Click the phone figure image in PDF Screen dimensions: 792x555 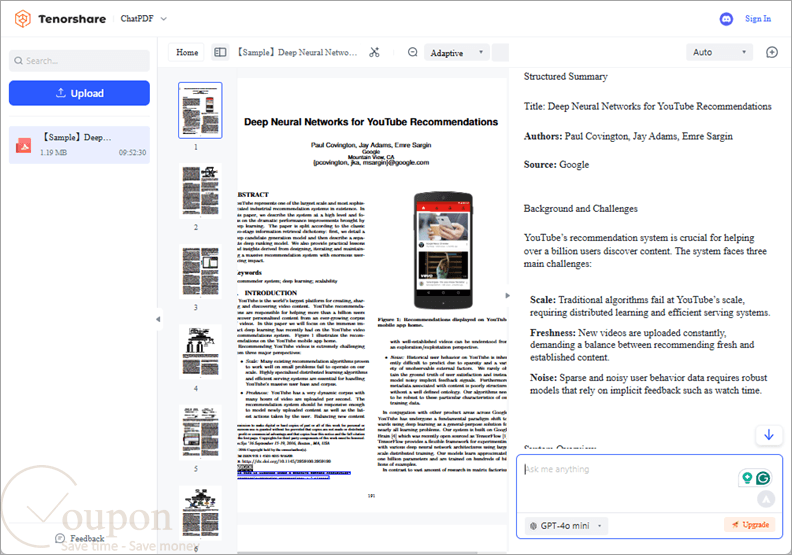point(443,250)
